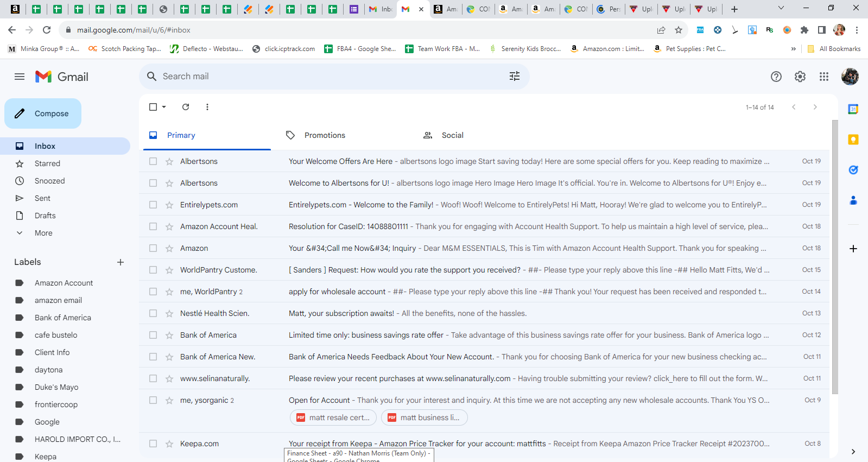868x462 pixels.
Task: Check the www.selinanaturally email box
Action: click(x=153, y=378)
